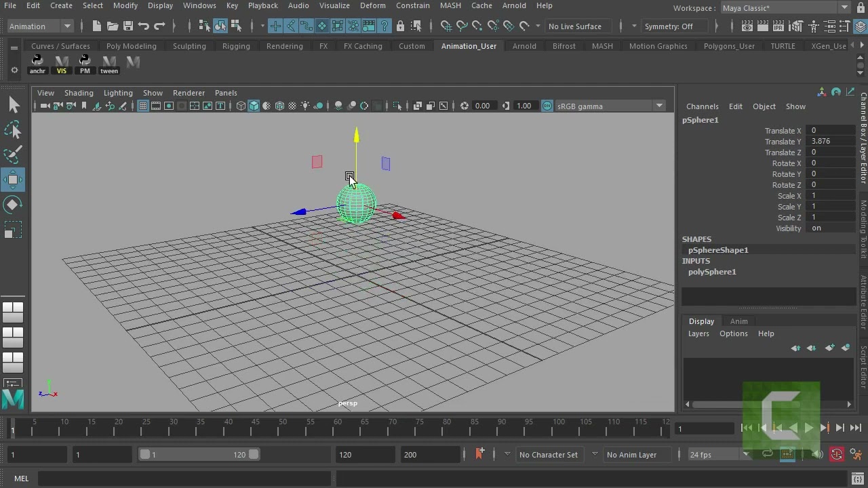
Task: Open the Windows menu
Action: tap(199, 5)
